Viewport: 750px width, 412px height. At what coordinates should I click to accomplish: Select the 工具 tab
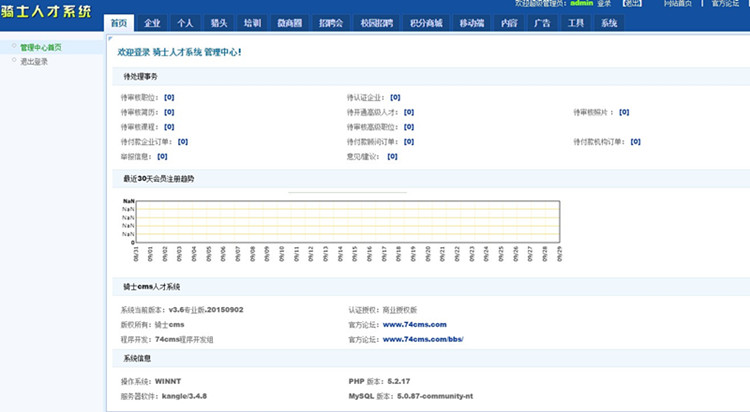click(x=575, y=22)
